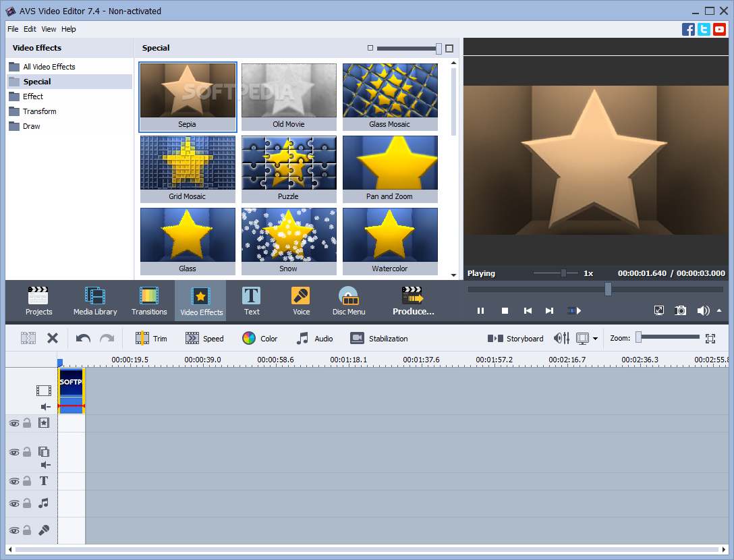Open the Voice recording tool

[301, 301]
